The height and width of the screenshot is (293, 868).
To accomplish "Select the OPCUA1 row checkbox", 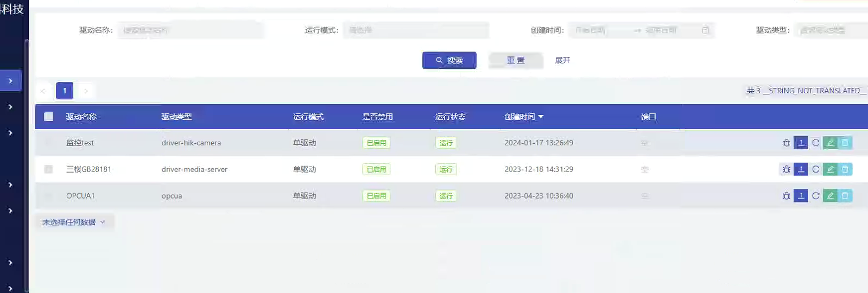I will coord(48,196).
